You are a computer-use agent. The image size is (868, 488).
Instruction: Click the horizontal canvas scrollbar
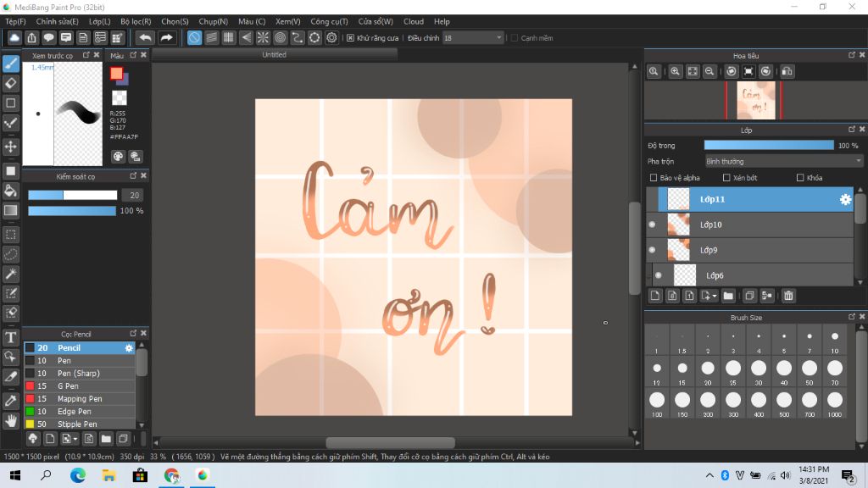point(390,442)
